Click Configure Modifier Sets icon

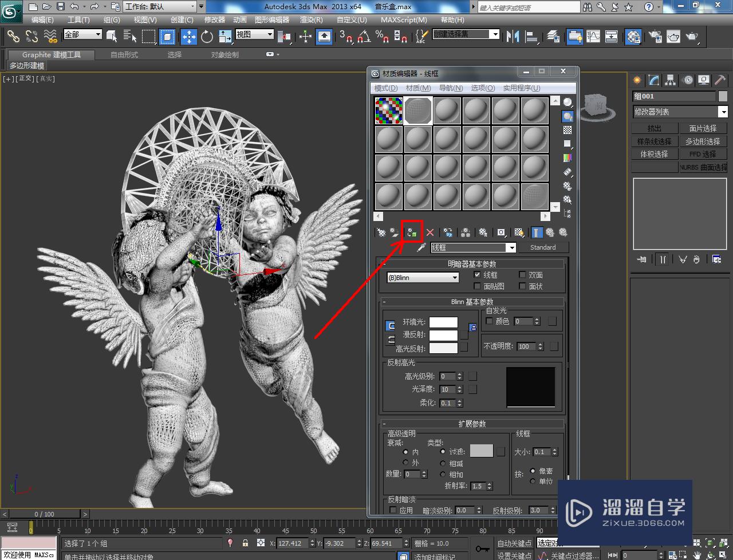(716, 259)
